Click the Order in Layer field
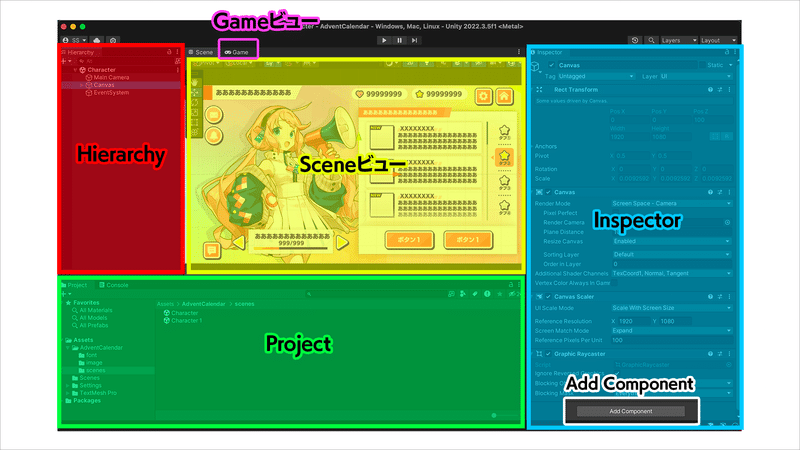The width and height of the screenshot is (800, 450). [671, 264]
